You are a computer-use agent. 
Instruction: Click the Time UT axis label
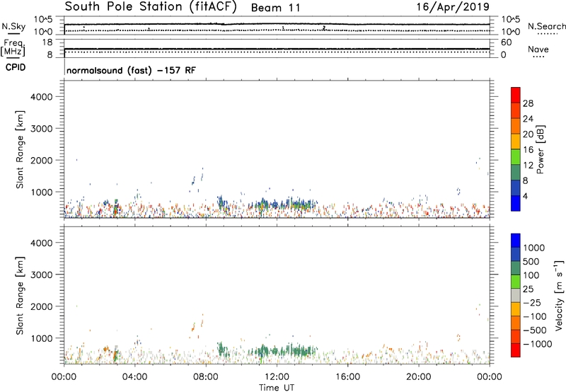[277, 388]
